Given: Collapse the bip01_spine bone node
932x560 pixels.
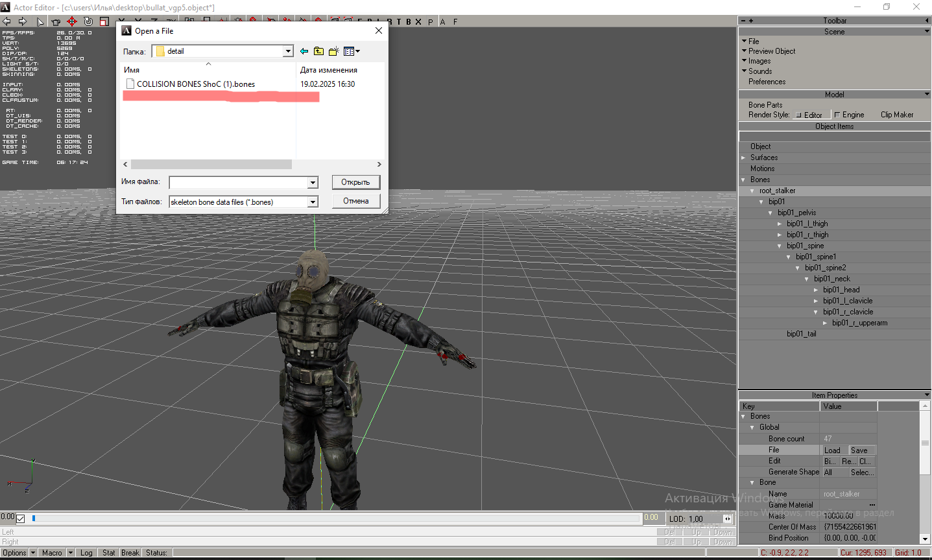Looking at the screenshot, I should coord(780,246).
